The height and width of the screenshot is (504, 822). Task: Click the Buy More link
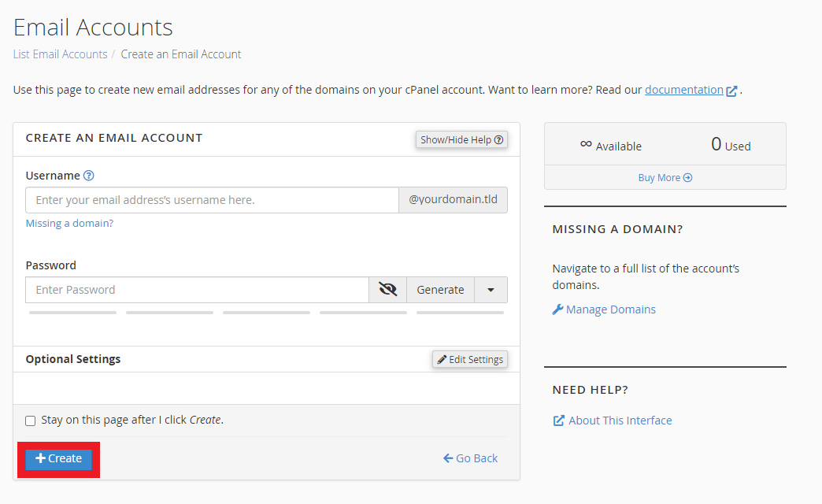[x=665, y=177]
